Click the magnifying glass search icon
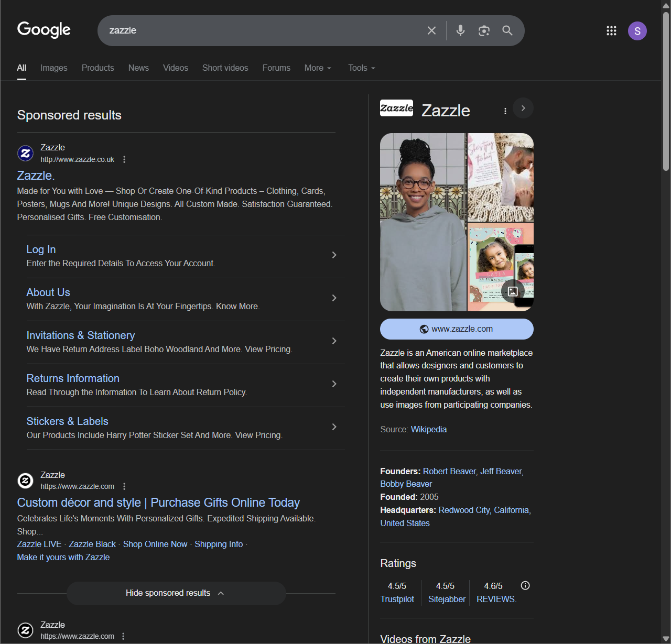 507,30
